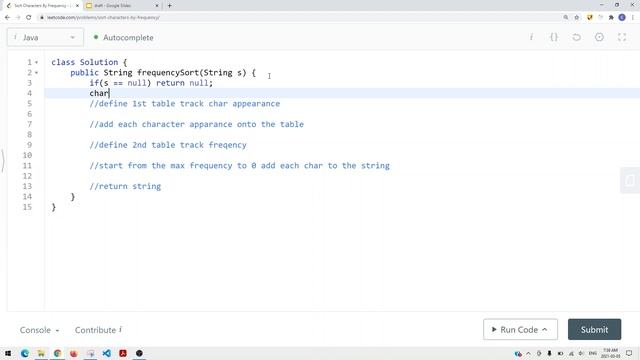
Task: Click line number 15 in the gutter
Action: pyautogui.click(x=27, y=207)
